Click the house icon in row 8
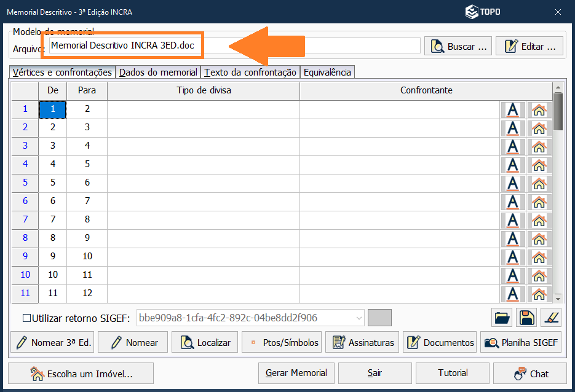Image resolution: width=575 pixels, height=392 pixels. click(x=539, y=239)
